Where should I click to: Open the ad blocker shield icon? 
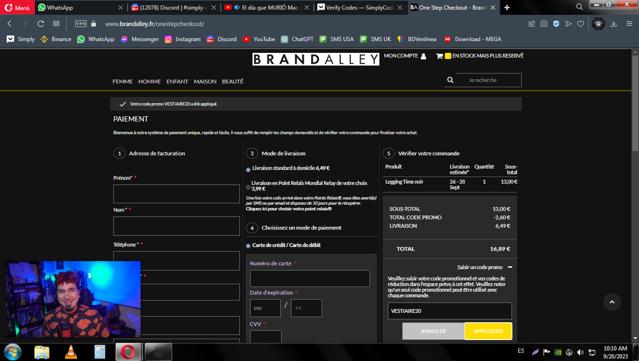(x=556, y=24)
